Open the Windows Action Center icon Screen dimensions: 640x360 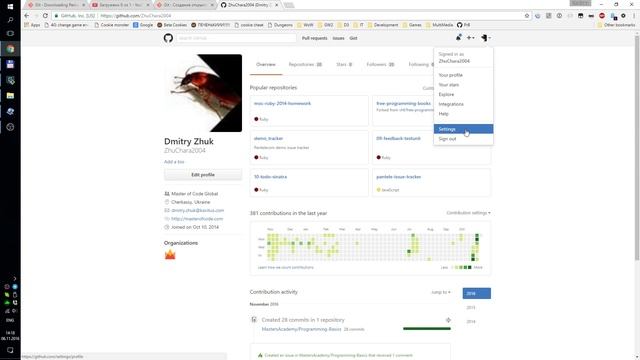coord(10,350)
